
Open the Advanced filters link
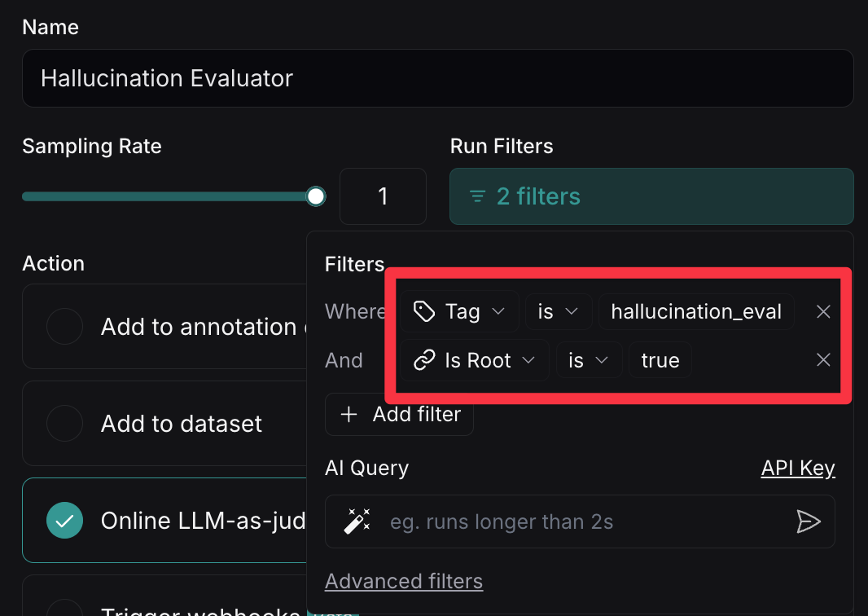[x=403, y=581]
